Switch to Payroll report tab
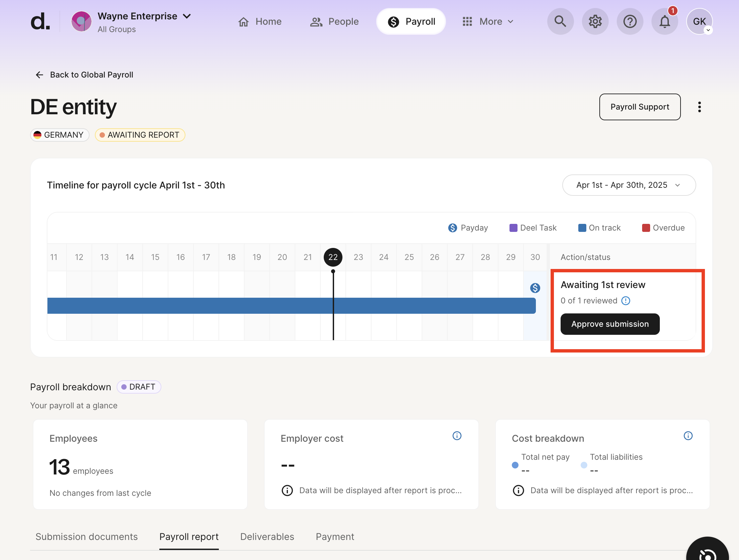The image size is (739, 560). [x=189, y=536]
